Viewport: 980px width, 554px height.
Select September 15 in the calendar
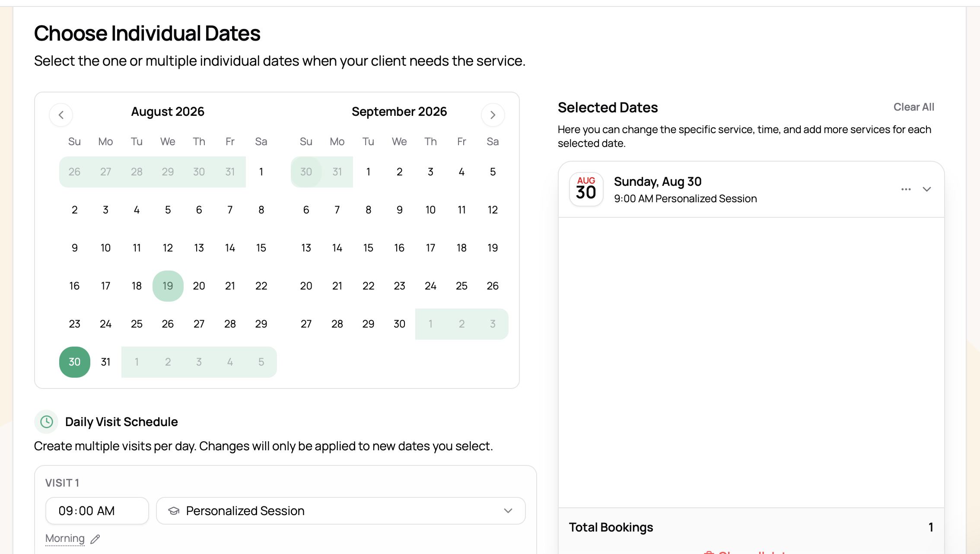coord(368,248)
